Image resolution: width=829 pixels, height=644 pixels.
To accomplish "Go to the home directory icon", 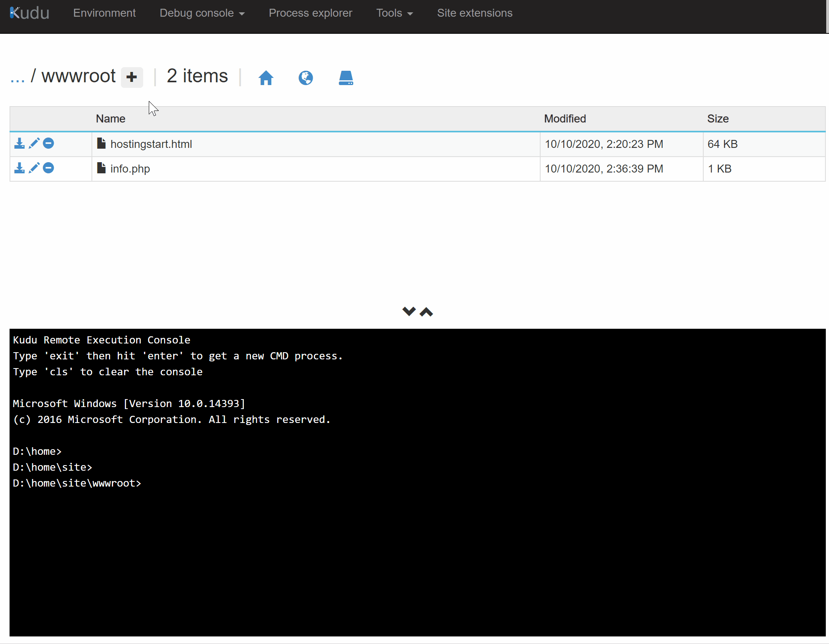I will click(266, 78).
